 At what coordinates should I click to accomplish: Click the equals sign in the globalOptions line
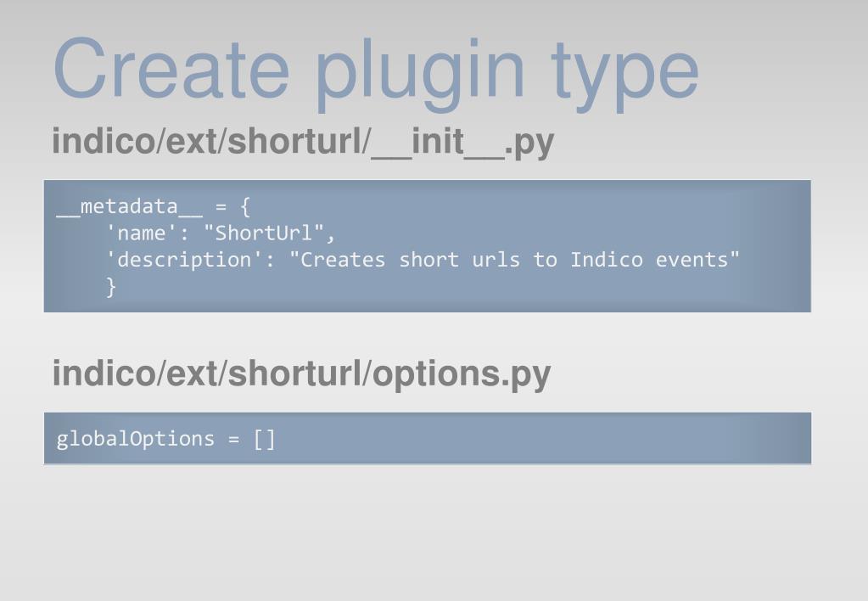pos(234,440)
